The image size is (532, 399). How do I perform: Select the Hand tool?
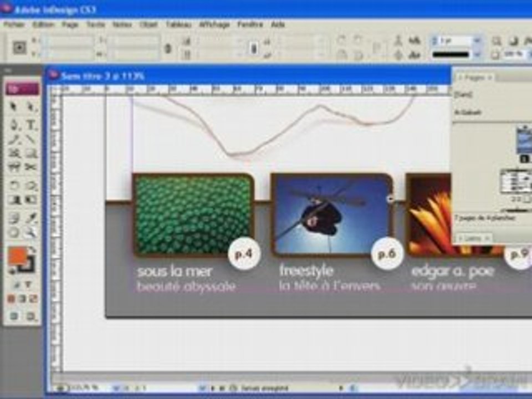[x=13, y=232]
